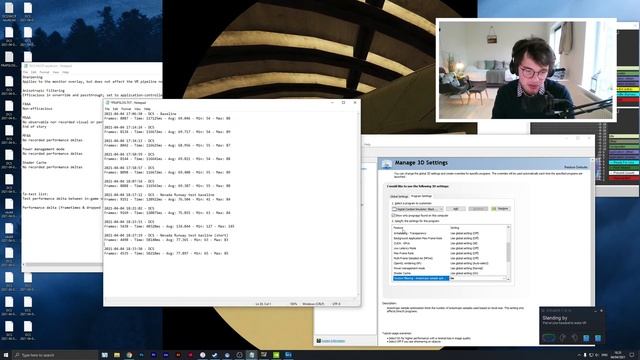
Task: Click the background Notepad horizontal scrollbar
Action: coord(63,265)
